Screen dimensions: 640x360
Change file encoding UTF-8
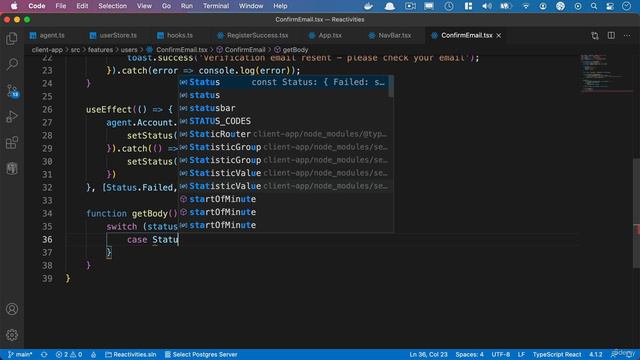(500, 354)
